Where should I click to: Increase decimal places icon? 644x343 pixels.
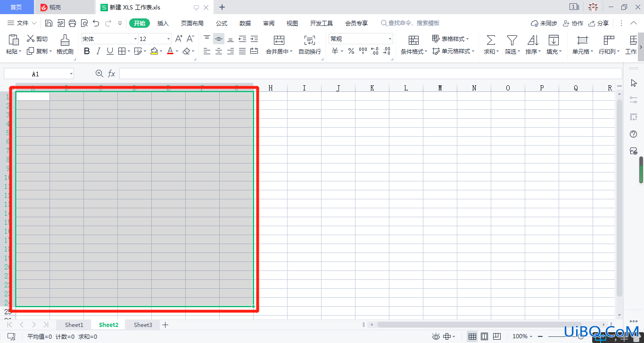tap(375, 51)
